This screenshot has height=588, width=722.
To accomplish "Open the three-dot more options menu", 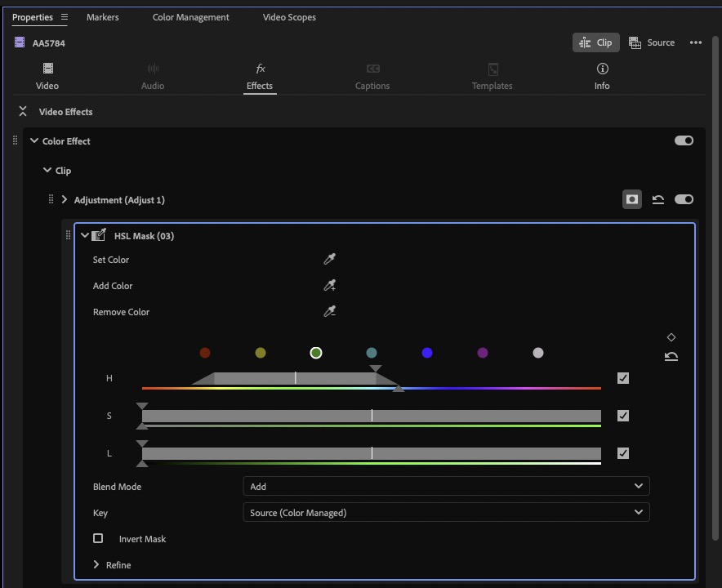I will click(695, 42).
